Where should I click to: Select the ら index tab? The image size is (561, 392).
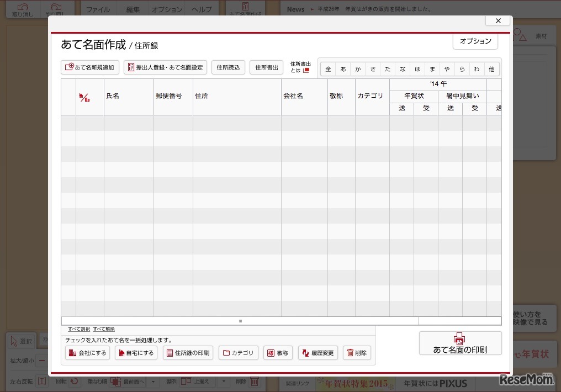tap(462, 69)
